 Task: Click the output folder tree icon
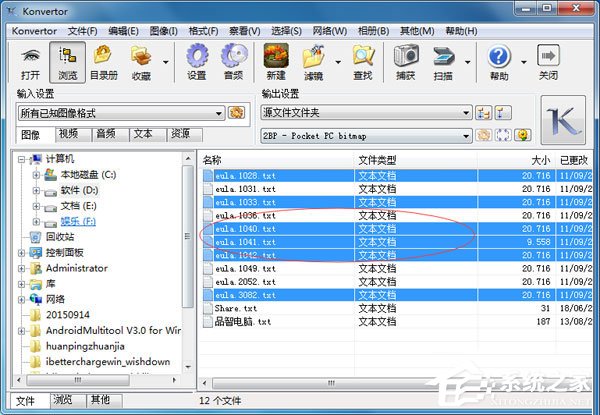tap(483, 113)
